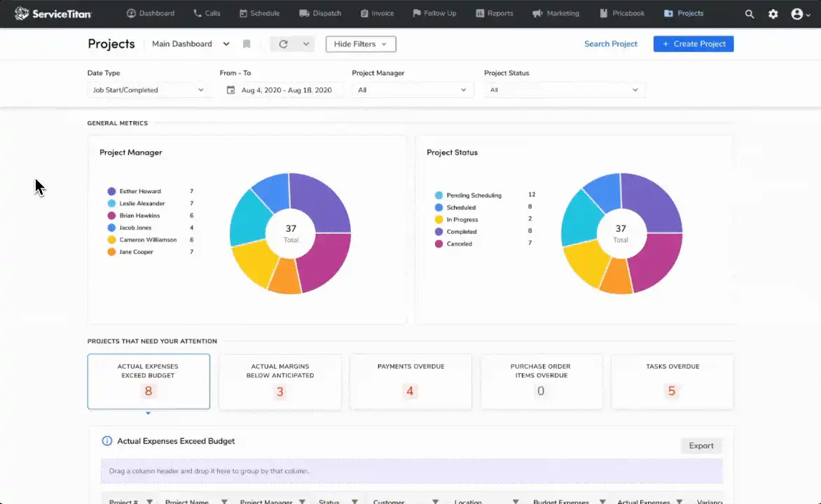Open the Calls section
821x504 pixels.
[207, 13]
